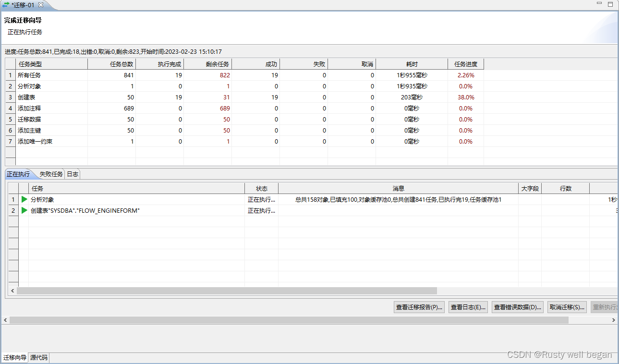Select the 添加注释 row
Image resolution: width=619 pixels, height=364 pixels.
click(244, 109)
